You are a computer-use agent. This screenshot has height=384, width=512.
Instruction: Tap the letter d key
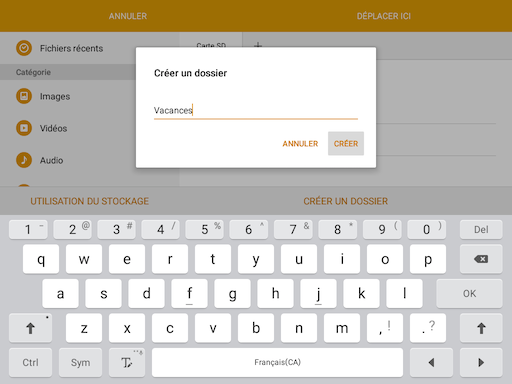point(146,293)
